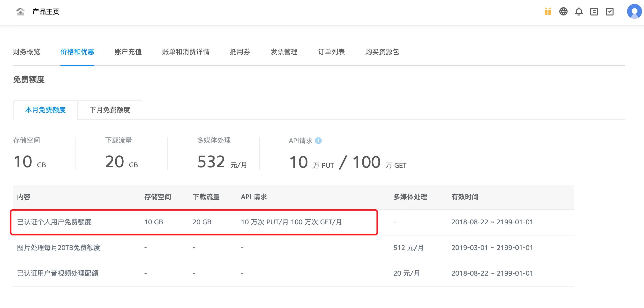Viewport: 644px width, 308px height.
Task: Click the home logo icon
Action: (x=20, y=12)
